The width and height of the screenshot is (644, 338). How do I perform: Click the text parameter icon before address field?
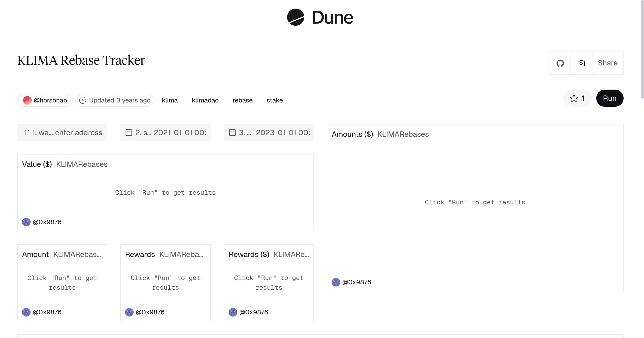pos(25,132)
